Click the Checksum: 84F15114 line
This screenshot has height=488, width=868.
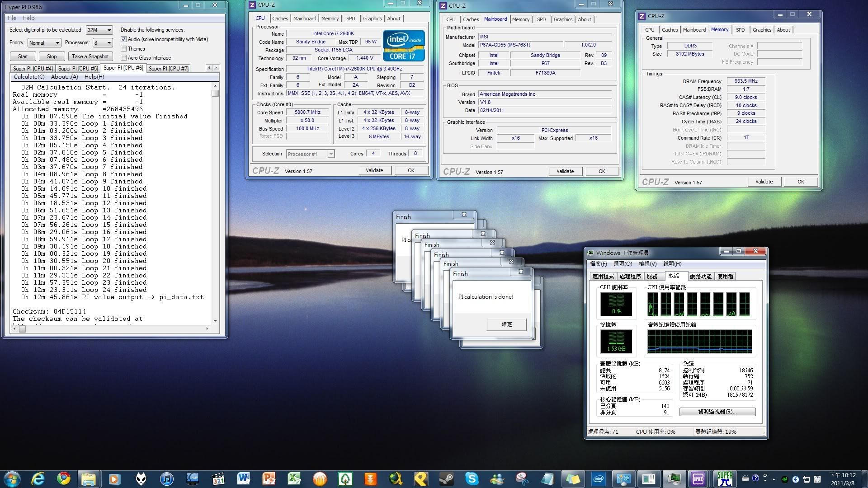[x=49, y=312]
